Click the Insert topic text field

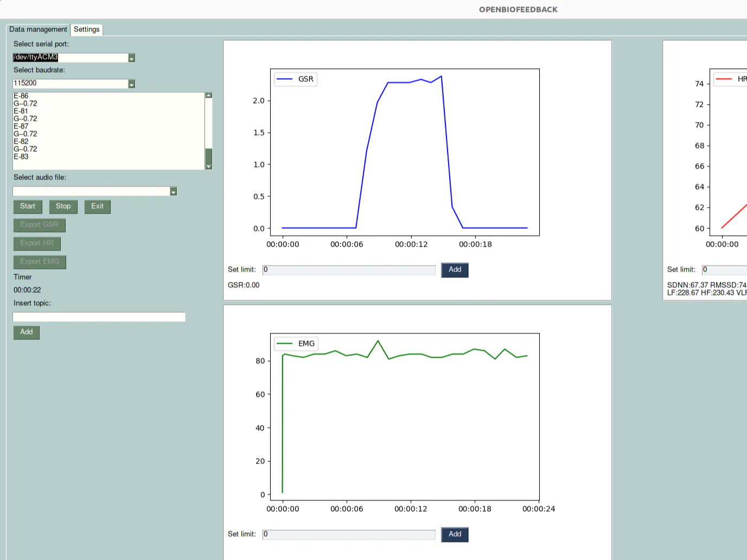(99, 317)
